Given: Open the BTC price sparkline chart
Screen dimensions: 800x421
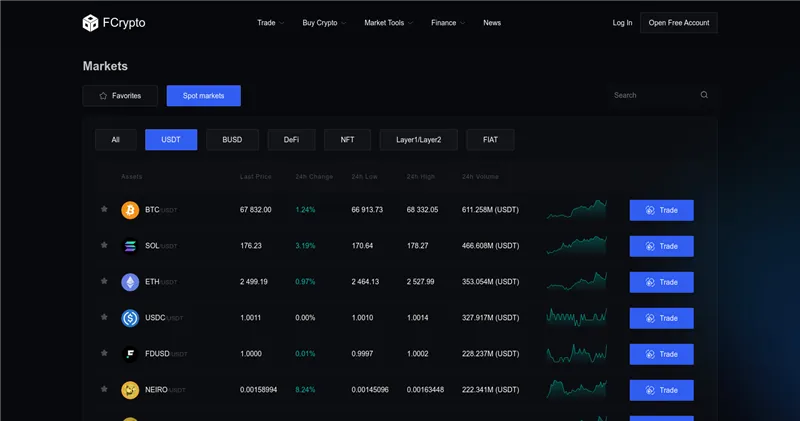Looking at the screenshot, I should pos(577,210).
